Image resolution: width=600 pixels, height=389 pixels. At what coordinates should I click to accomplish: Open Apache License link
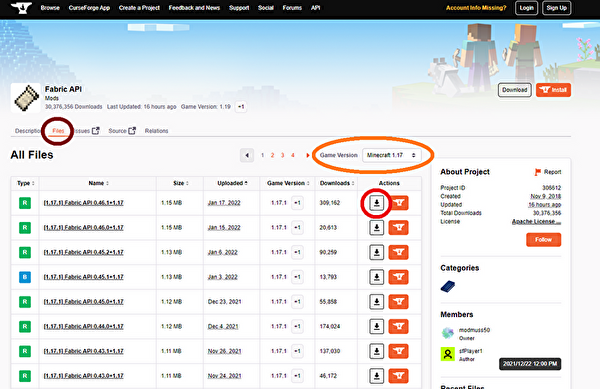coord(536,222)
